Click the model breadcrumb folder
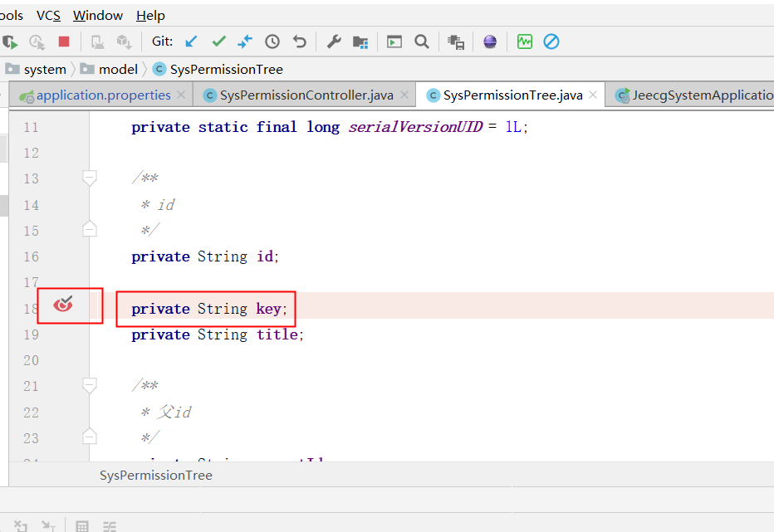 coord(109,69)
